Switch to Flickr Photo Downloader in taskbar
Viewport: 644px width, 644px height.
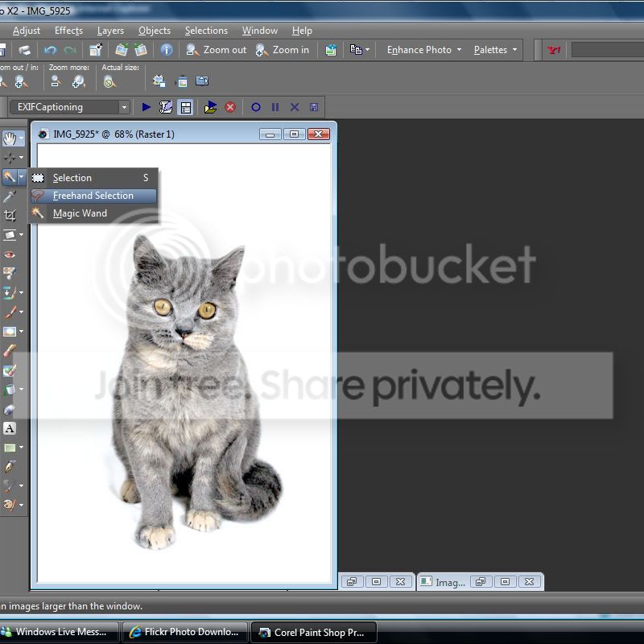tap(184, 632)
